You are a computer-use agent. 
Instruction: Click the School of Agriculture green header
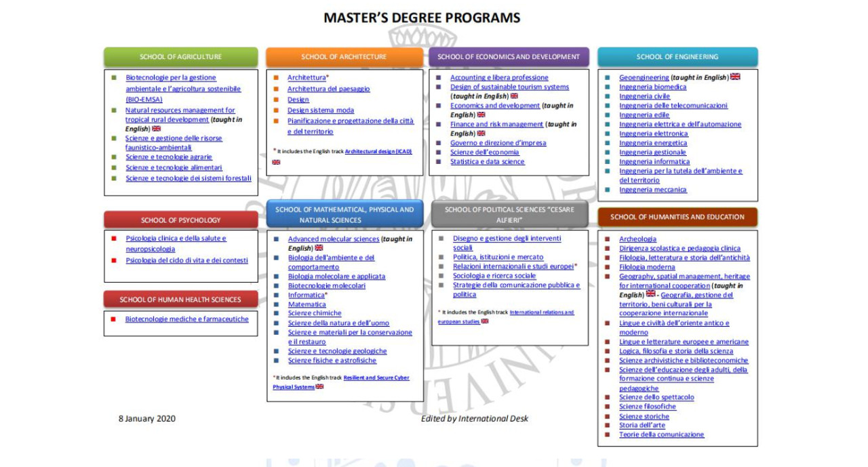coord(180,57)
